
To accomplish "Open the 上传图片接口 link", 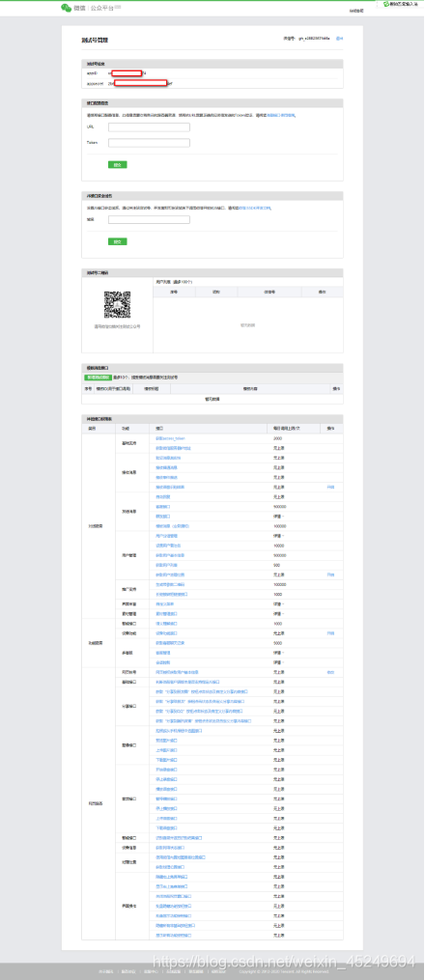I will pyautogui.click(x=166, y=749).
